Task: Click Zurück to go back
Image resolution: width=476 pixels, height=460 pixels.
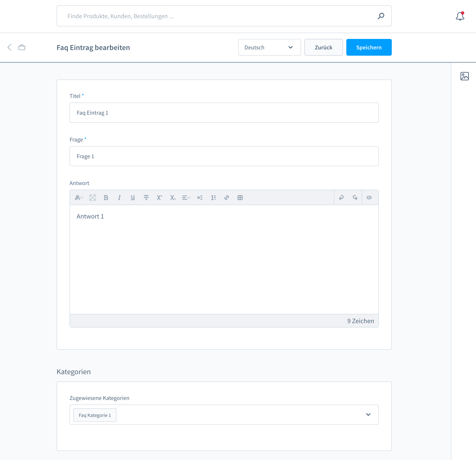Action: pos(323,47)
